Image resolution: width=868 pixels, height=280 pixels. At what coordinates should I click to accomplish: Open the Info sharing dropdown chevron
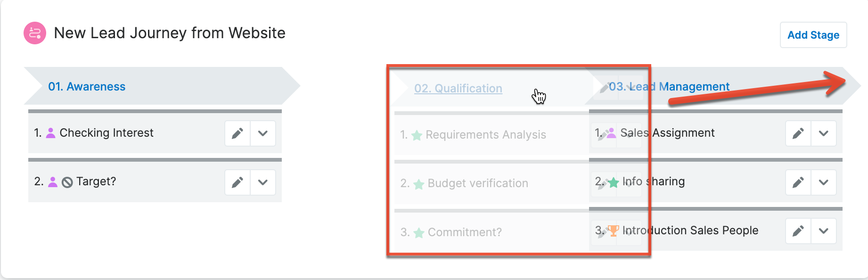pos(823,182)
